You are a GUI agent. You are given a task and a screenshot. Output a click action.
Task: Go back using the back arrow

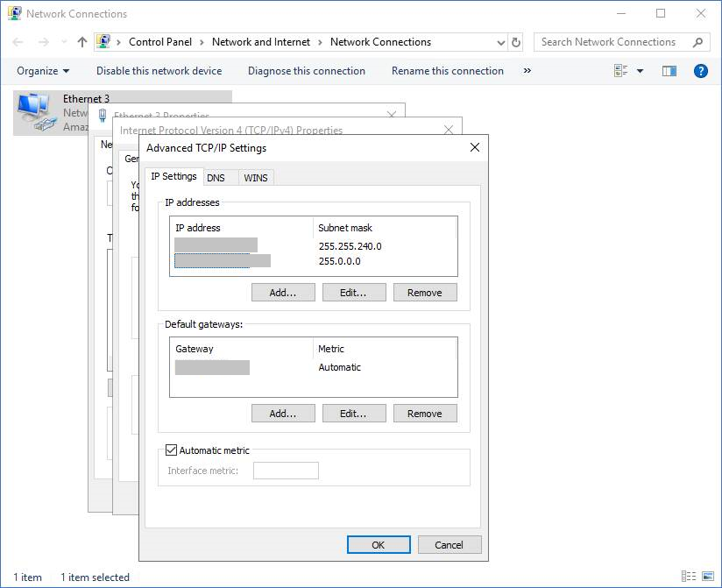click(x=18, y=42)
